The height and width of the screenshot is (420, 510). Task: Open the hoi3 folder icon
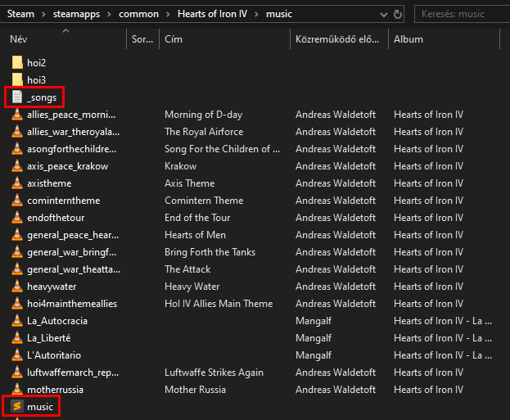pos(17,79)
